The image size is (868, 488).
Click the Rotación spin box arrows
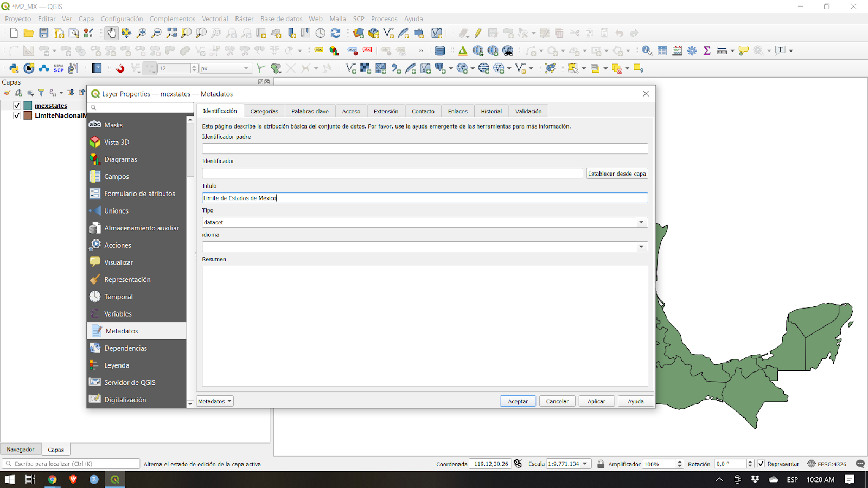(x=750, y=464)
